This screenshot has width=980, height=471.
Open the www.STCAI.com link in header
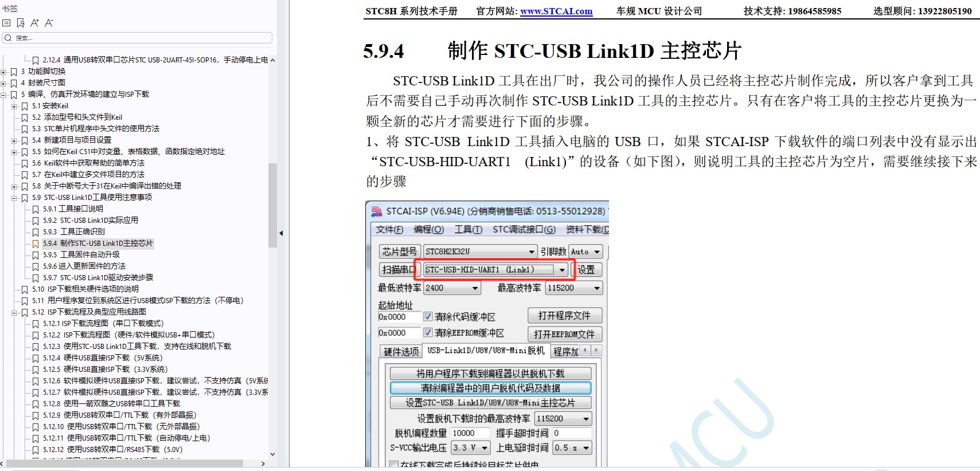[x=556, y=11]
